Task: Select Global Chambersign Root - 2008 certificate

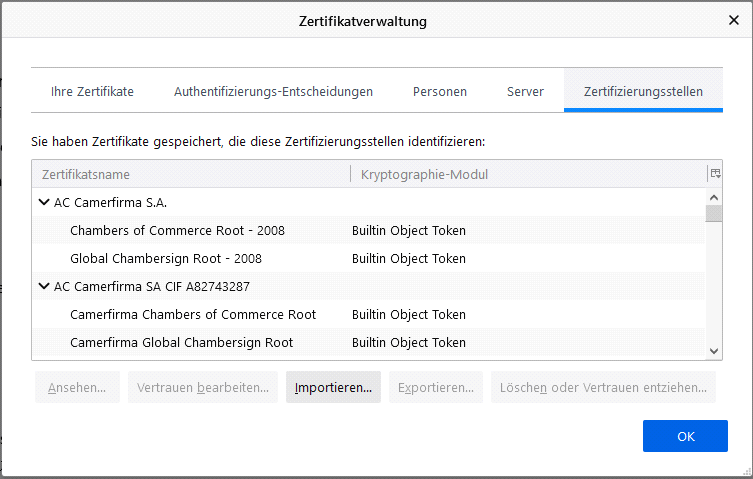Action: (166, 258)
